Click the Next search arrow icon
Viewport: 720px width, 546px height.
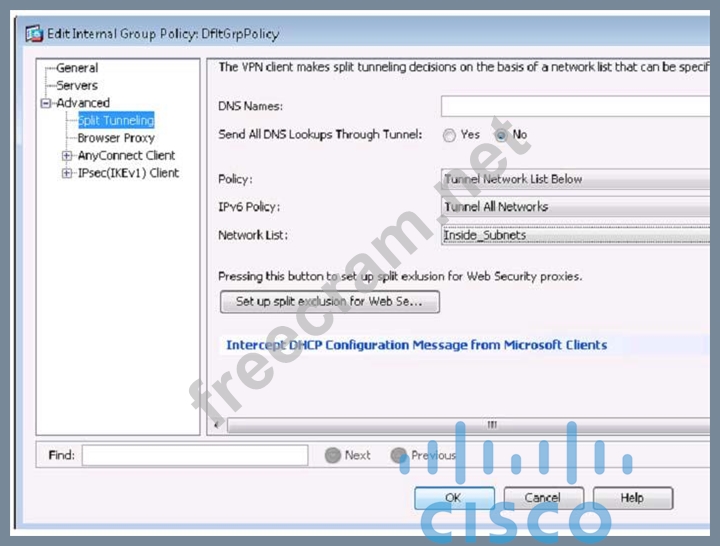coord(333,455)
